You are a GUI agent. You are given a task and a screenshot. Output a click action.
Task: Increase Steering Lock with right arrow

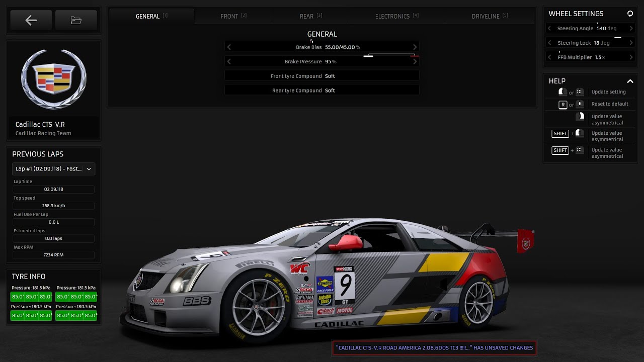pos(631,43)
